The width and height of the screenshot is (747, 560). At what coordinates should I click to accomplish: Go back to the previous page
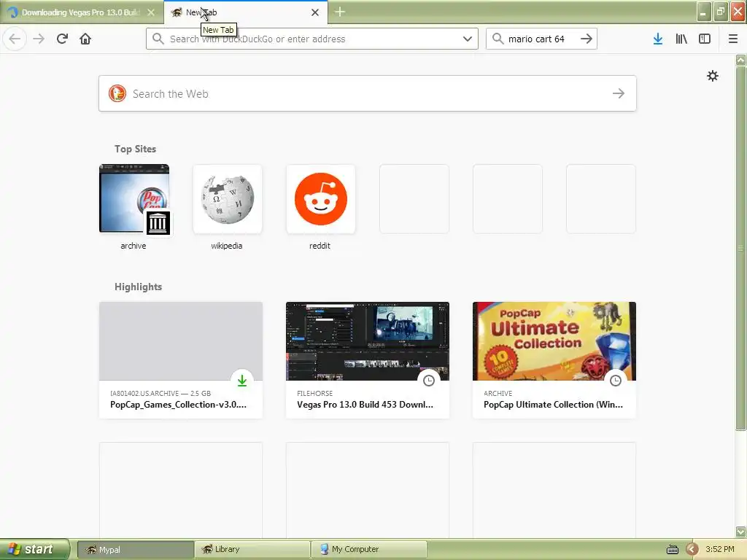click(15, 39)
